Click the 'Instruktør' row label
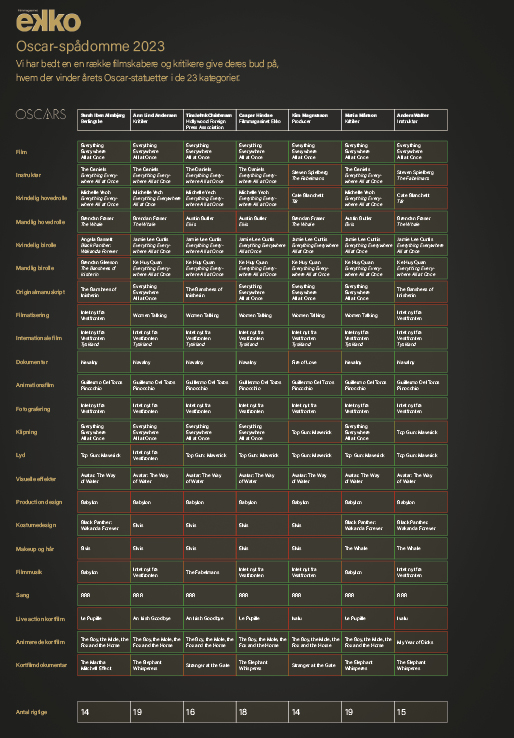The image size is (514, 738). point(28,175)
